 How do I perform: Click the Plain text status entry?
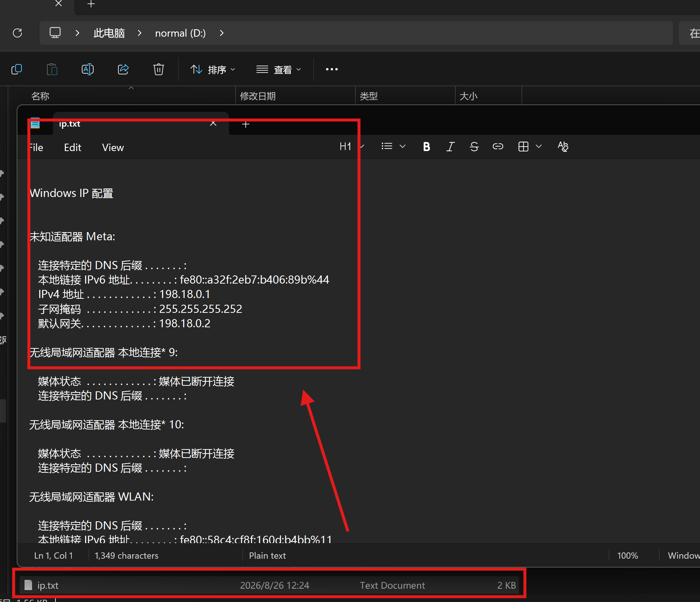coord(267,555)
